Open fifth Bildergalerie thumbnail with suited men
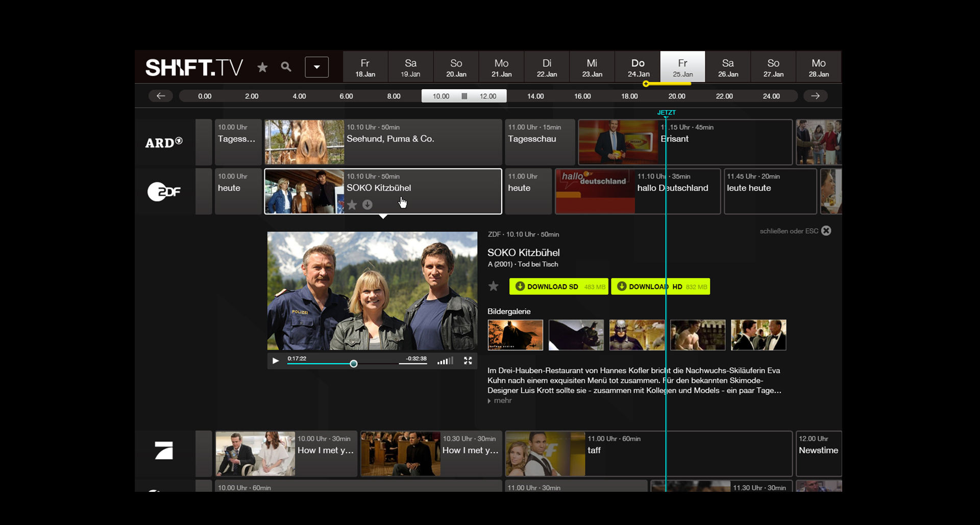 (758, 335)
